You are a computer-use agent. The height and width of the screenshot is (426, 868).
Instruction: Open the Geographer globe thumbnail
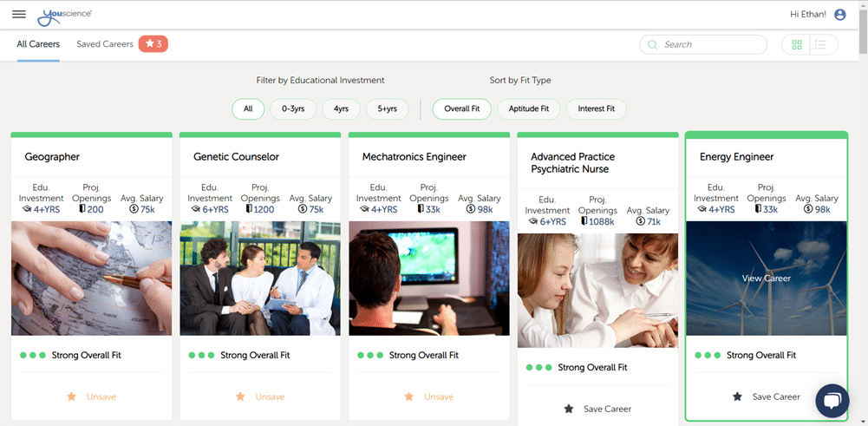(91, 279)
